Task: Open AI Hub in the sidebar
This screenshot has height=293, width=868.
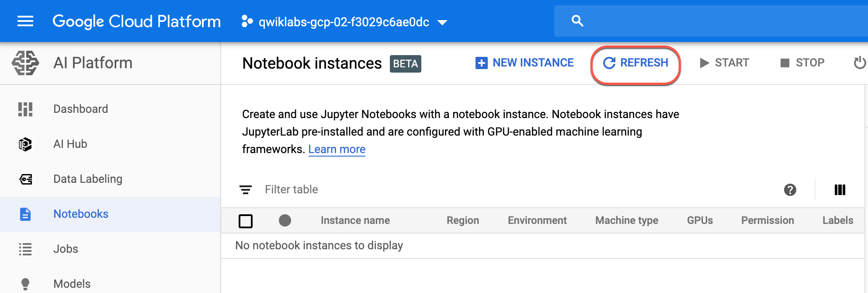Action: [x=110, y=144]
